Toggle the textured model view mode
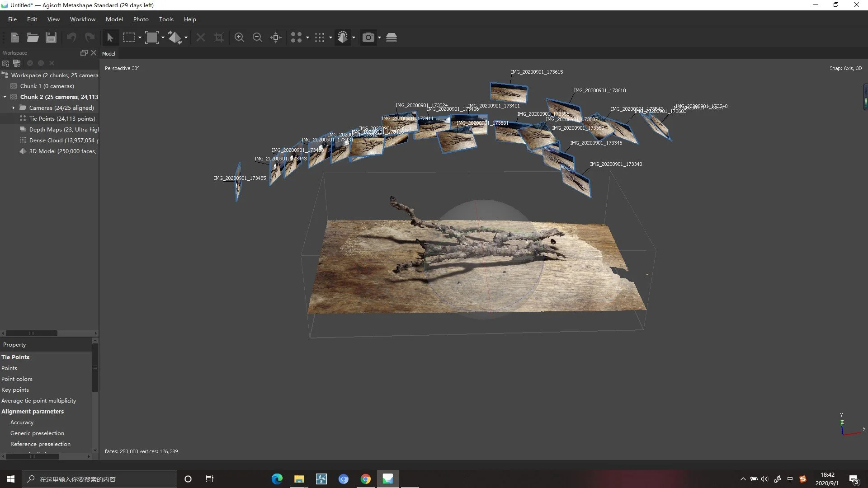The width and height of the screenshot is (868, 488). click(343, 38)
